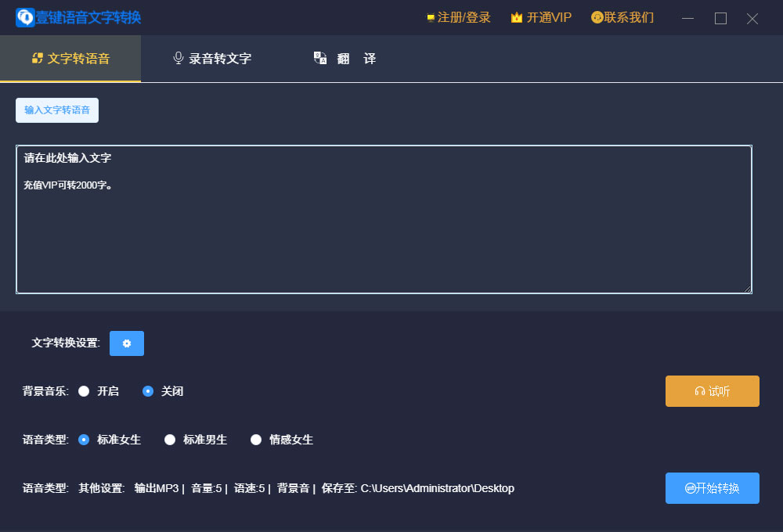
Task: Select 关闭 to turn off background music
Action: click(x=148, y=391)
